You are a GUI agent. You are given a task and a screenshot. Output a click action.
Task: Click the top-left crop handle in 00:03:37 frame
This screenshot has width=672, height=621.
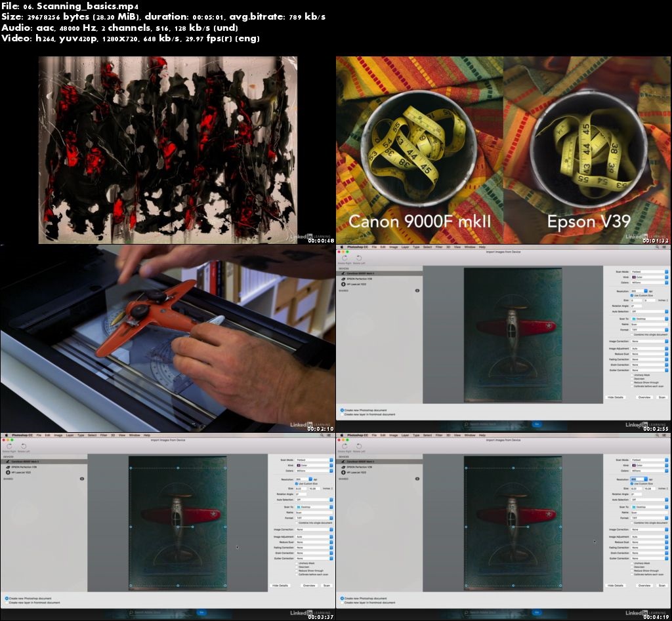[131, 468]
